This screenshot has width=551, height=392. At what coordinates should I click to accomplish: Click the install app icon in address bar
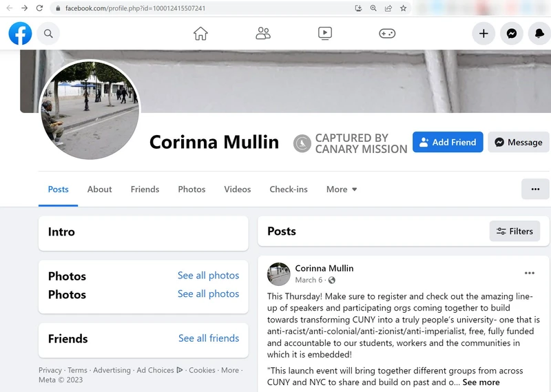(x=358, y=8)
